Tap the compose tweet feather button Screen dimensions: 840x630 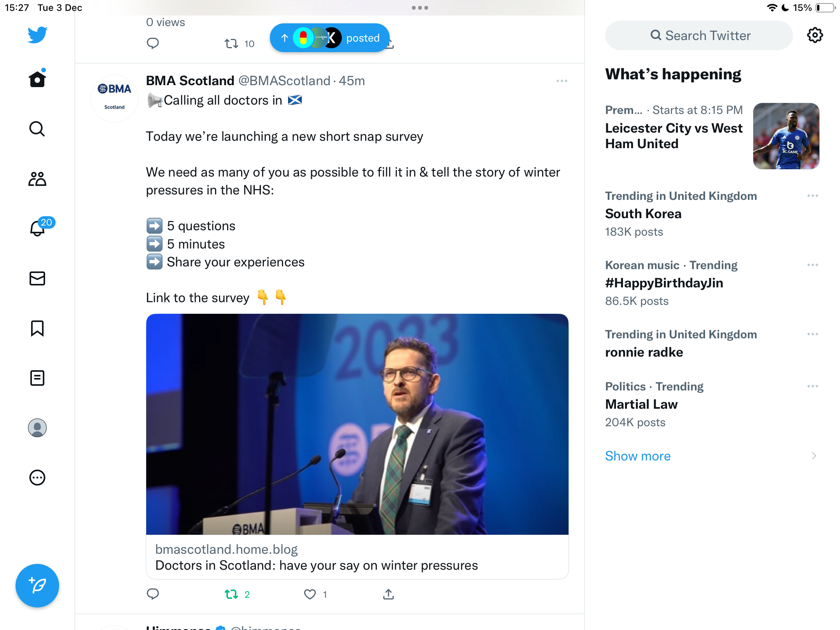click(37, 586)
